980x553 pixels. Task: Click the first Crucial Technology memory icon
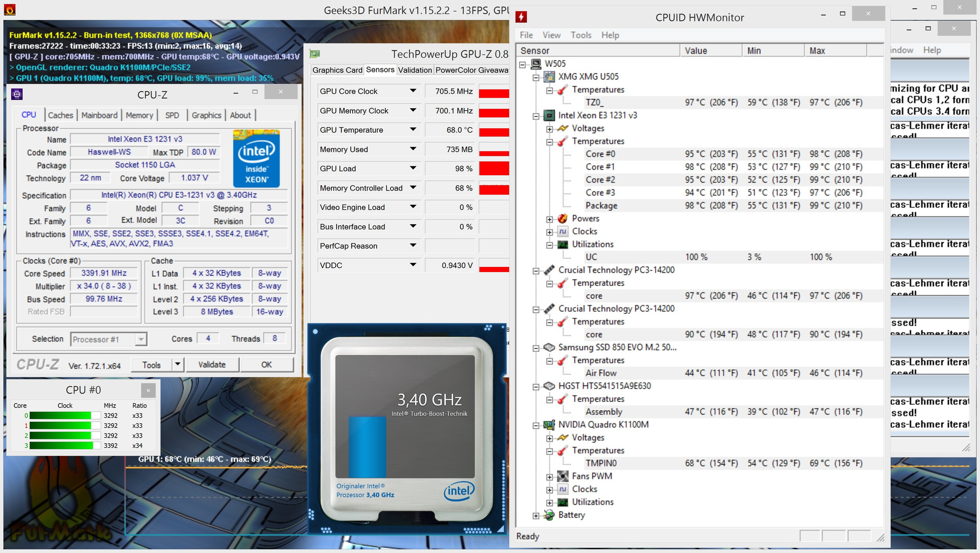click(549, 270)
